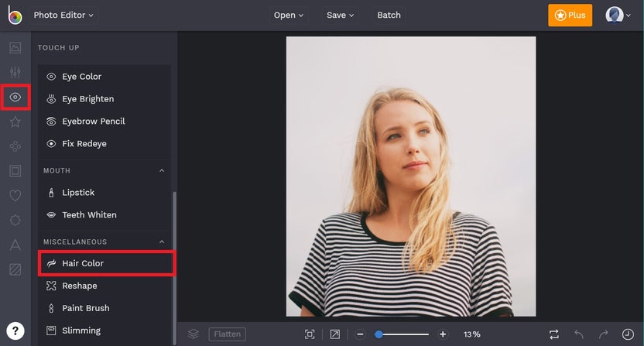
Task: Click the 13% zoom value
Action: [472, 334]
